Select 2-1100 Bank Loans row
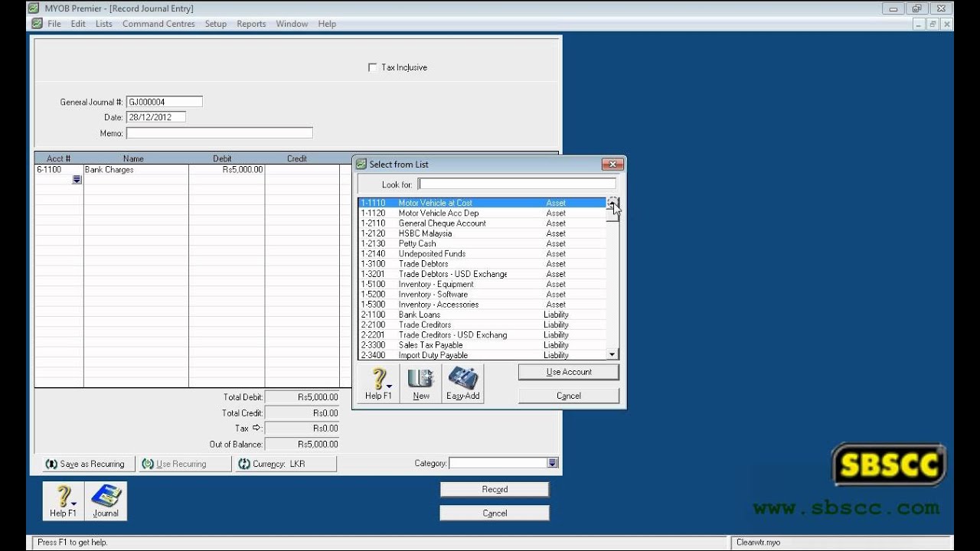The width and height of the screenshot is (980, 551). click(x=482, y=315)
